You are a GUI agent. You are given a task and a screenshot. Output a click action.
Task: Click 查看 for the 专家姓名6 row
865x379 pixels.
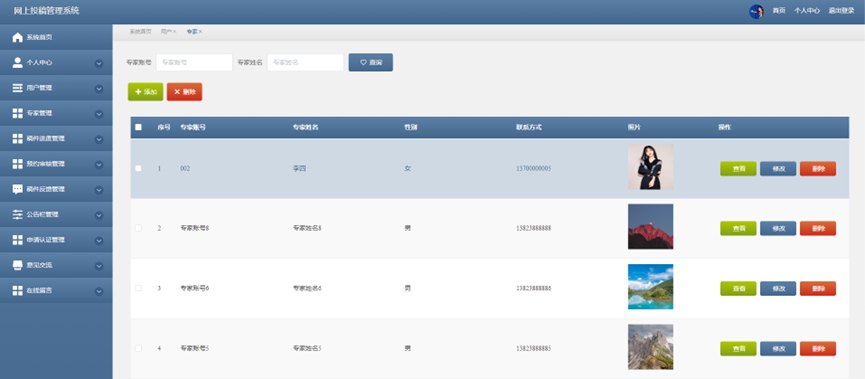(738, 289)
